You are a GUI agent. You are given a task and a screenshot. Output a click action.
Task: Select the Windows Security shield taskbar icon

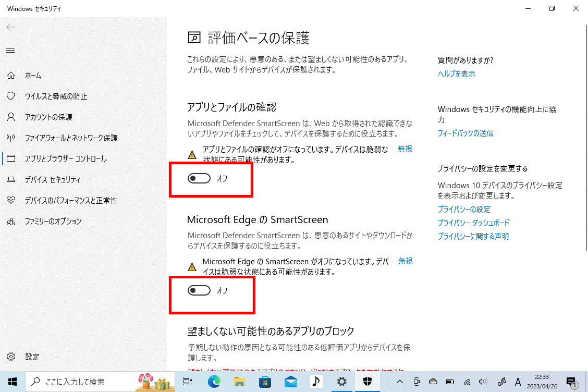(x=367, y=382)
